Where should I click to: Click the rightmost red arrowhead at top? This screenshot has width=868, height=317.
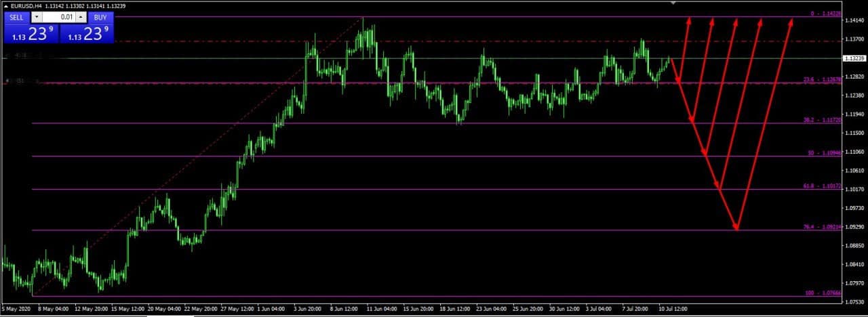790,22
